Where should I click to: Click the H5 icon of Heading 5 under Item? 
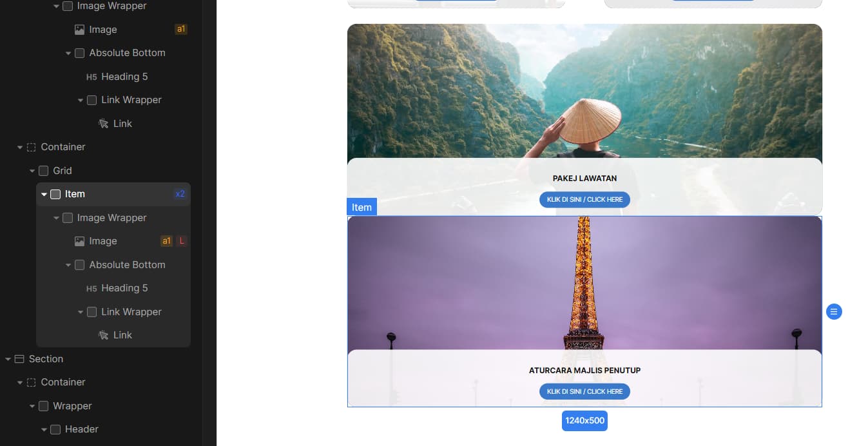pos(92,289)
